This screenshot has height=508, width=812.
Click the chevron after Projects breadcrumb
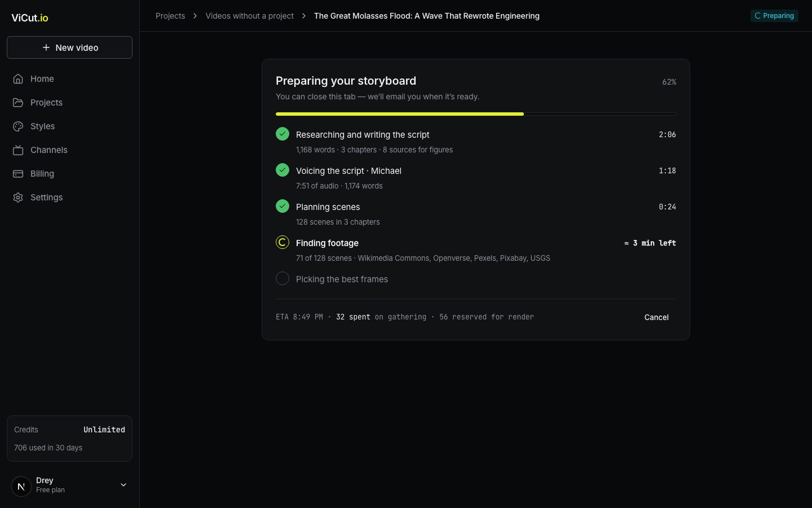point(195,16)
